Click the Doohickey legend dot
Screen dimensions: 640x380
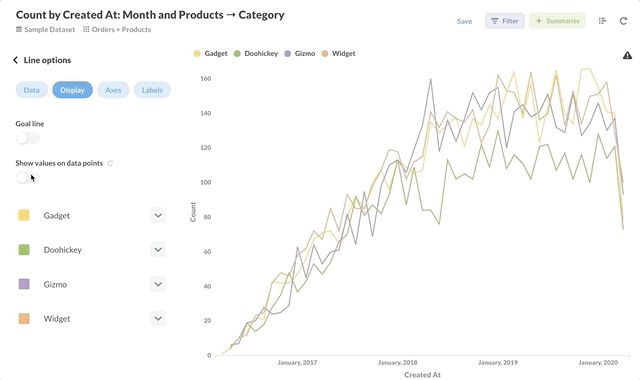pos(237,53)
